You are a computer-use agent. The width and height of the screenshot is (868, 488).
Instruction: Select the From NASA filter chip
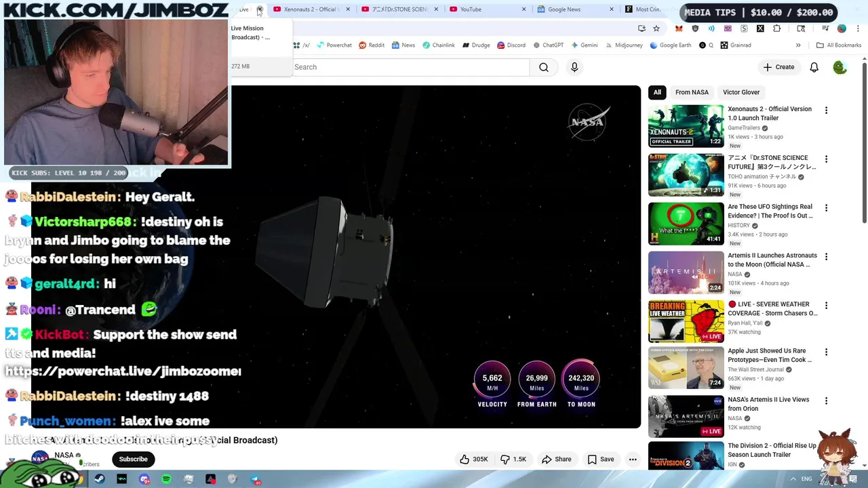(692, 92)
